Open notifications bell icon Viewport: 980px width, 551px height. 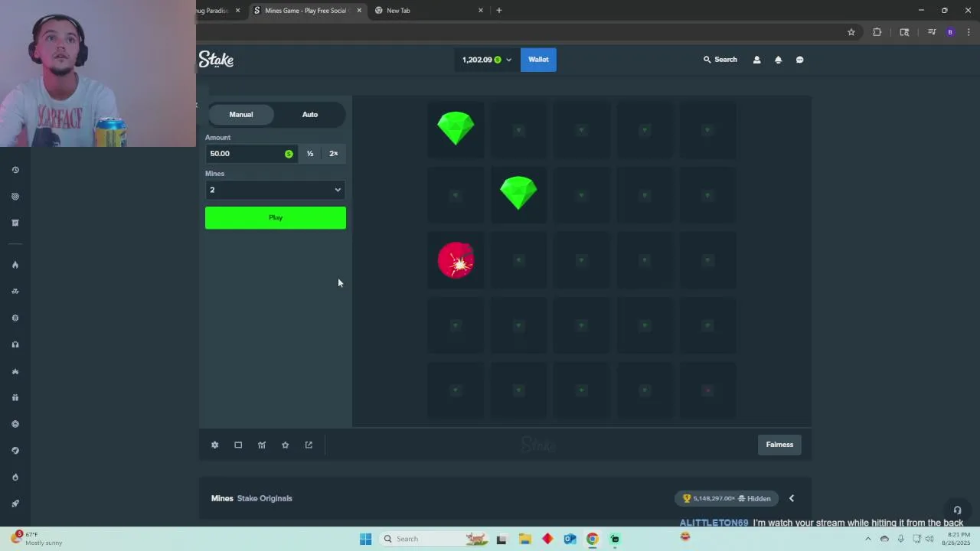click(778, 60)
